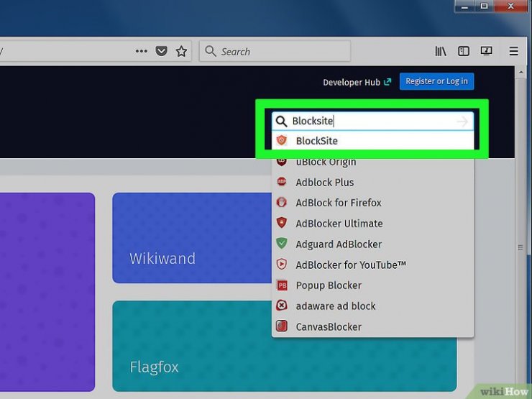Click the Firefox toolbar Search field
Screen dimensions: 532x399
click(x=275, y=51)
